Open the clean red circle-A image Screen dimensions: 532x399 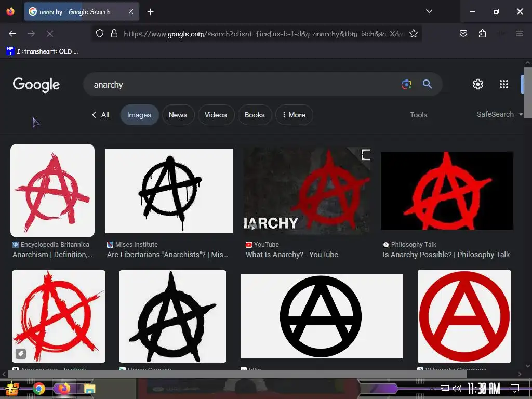(x=464, y=316)
